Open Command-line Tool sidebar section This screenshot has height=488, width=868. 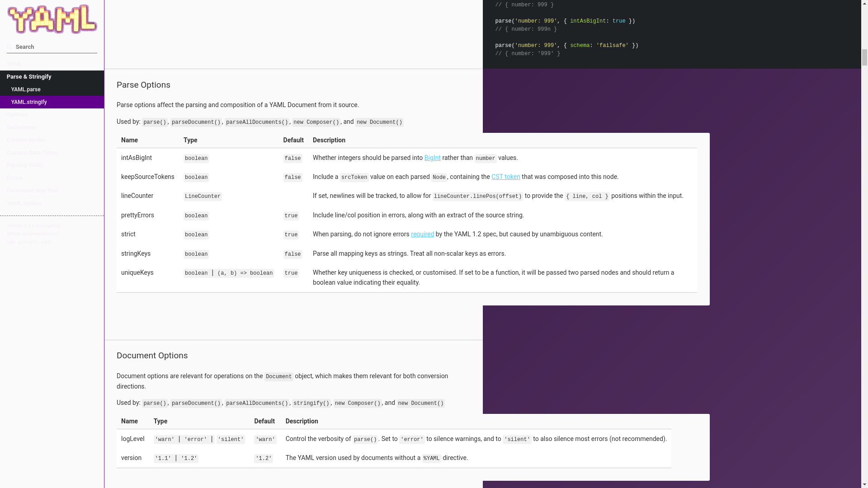52,191
